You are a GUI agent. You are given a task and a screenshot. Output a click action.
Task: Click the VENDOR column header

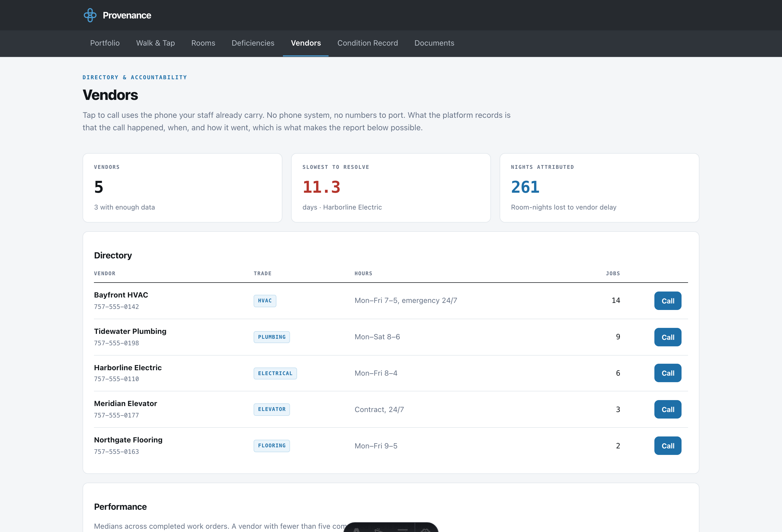[105, 273]
